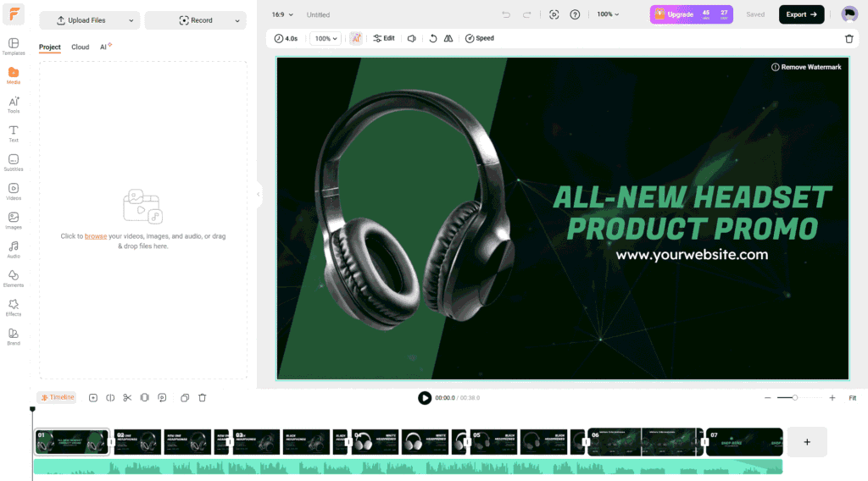Select scene 01 thumbnail in the timeline

click(71, 442)
